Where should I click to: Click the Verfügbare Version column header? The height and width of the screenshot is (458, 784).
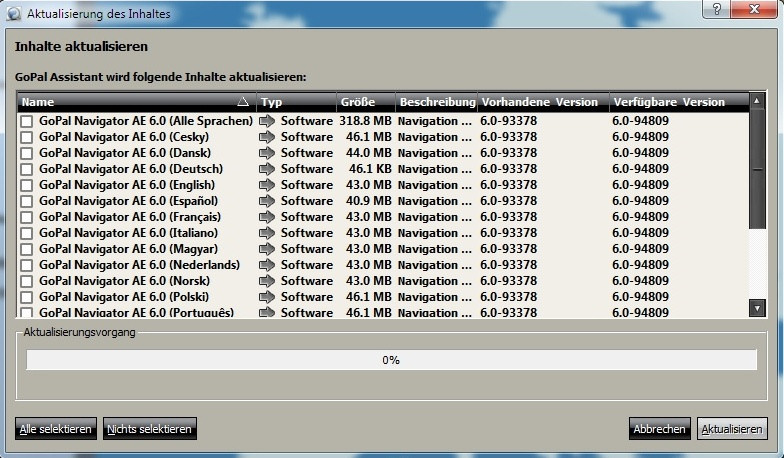[678, 102]
